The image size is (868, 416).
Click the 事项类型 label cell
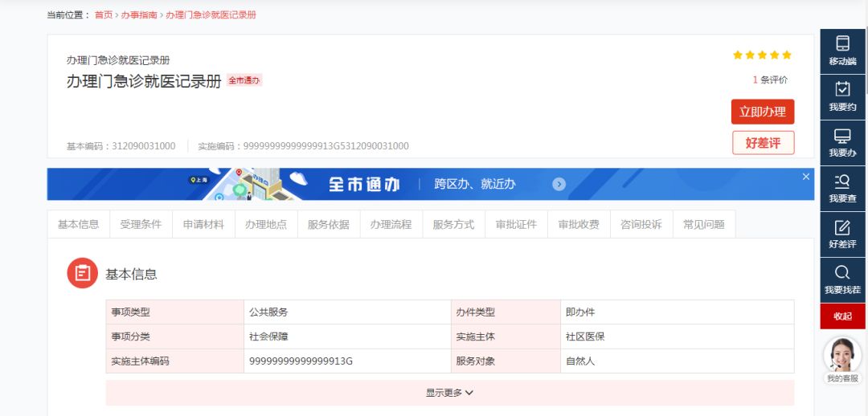(x=175, y=312)
